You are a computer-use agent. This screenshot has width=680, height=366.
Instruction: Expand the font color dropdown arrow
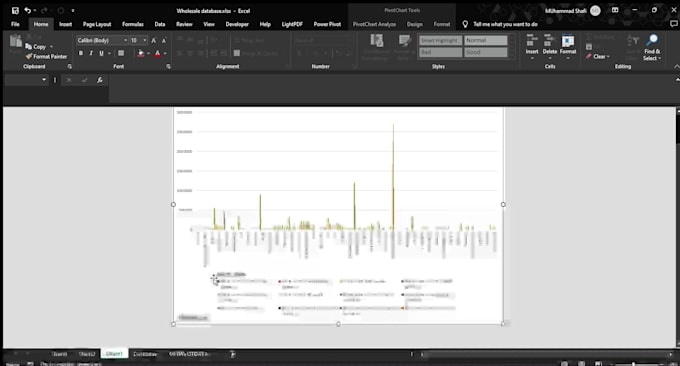[165, 53]
